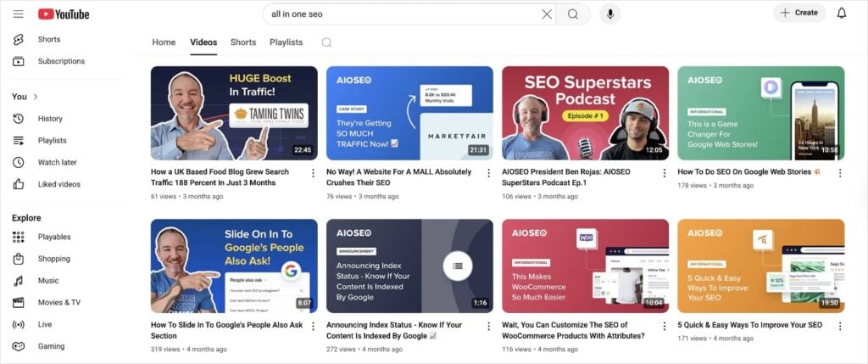868x364 pixels.
Task: Open the Marketfair case study thumbnail
Action: tap(409, 113)
